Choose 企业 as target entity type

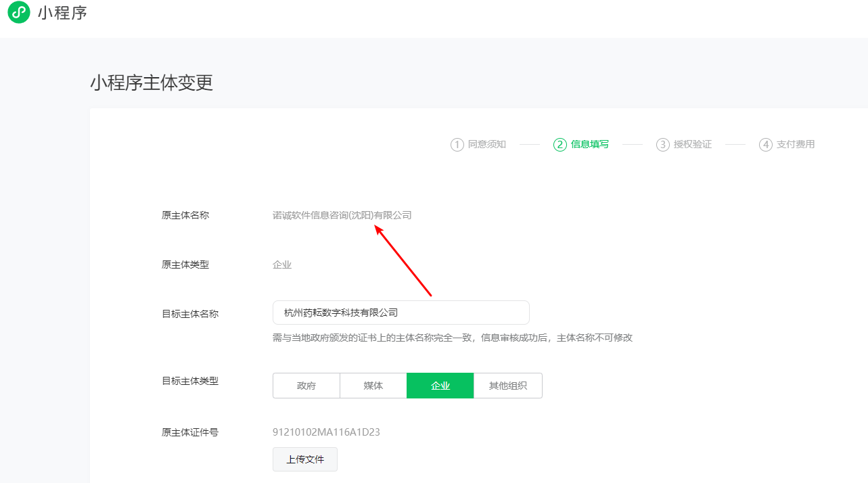point(440,386)
